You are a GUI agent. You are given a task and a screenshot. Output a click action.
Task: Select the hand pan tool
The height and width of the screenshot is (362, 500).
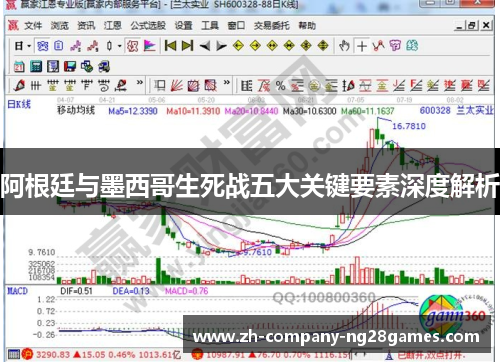coord(344,46)
